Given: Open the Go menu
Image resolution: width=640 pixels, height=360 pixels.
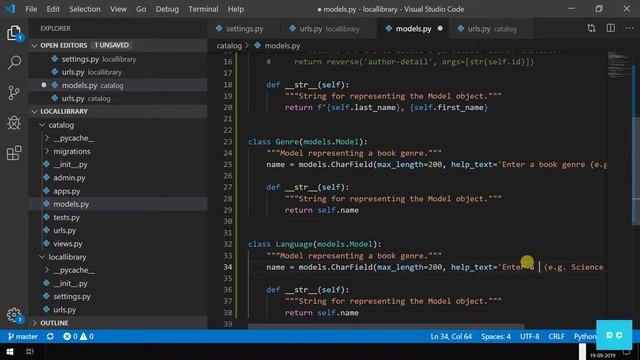Looking at the screenshot, I should (x=141, y=9).
